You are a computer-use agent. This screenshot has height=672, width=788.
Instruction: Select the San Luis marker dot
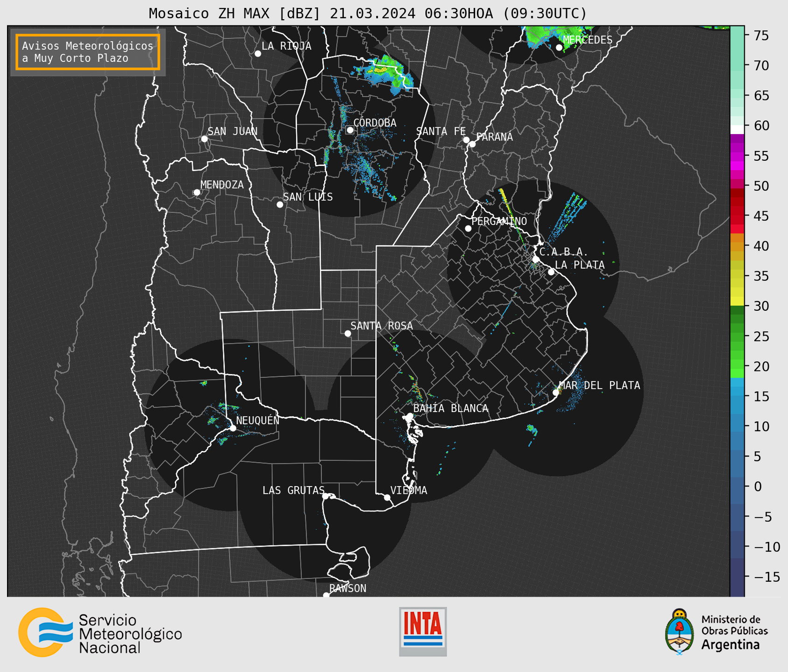280,205
